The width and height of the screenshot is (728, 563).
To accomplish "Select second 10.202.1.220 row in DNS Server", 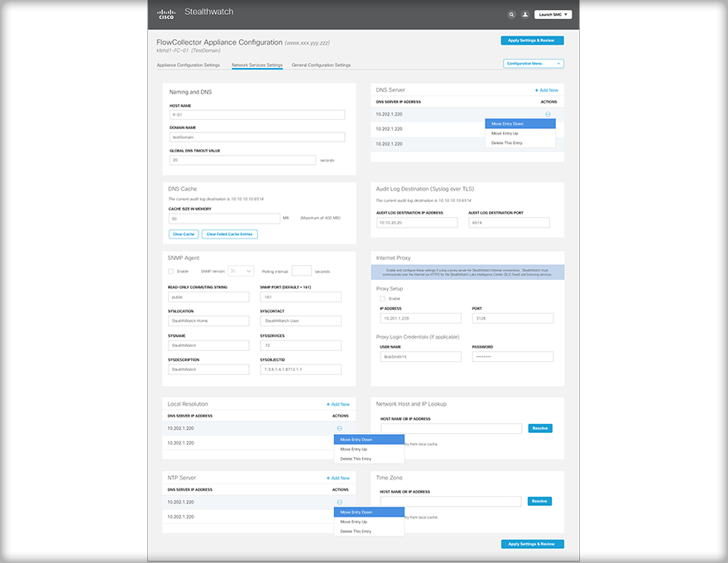I will coord(467,129).
